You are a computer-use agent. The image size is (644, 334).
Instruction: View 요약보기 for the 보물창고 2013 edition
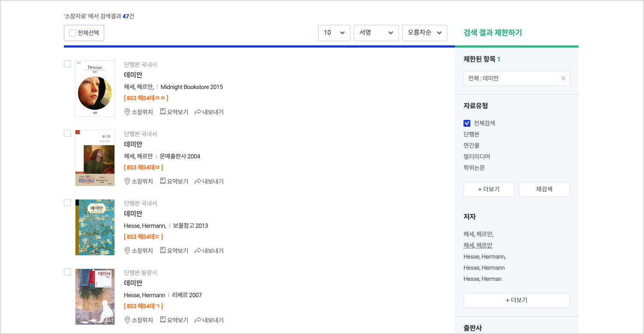coord(174,250)
